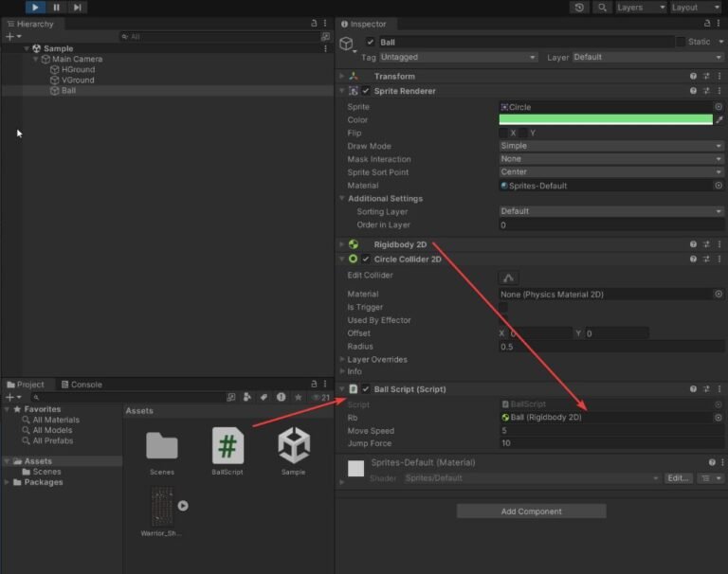
Task: Select the Project tab
Action: (x=27, y=385)
